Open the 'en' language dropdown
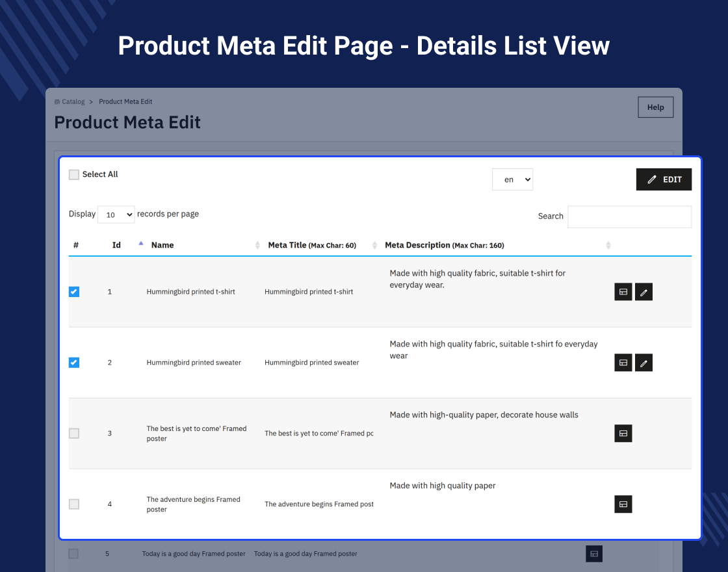This screenshot has width=728, height=572. 513,179
